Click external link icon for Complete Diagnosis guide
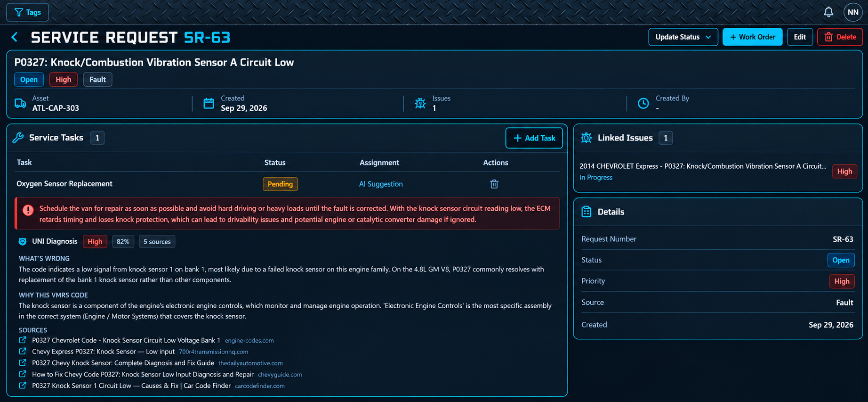Image resolution: width=868 pixels, height=402 pixels. (23, 362)
